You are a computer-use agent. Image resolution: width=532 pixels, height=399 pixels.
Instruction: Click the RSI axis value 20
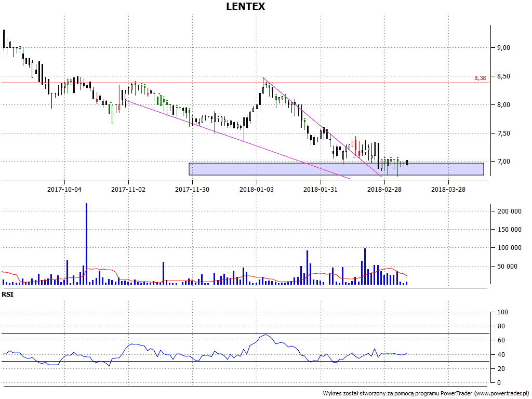[501, 369]
